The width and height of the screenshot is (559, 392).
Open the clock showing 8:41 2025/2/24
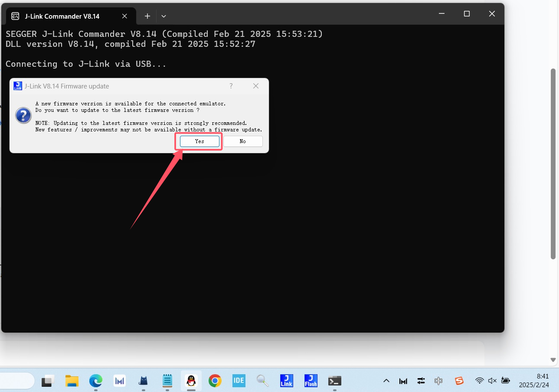(x=534, y=381)
